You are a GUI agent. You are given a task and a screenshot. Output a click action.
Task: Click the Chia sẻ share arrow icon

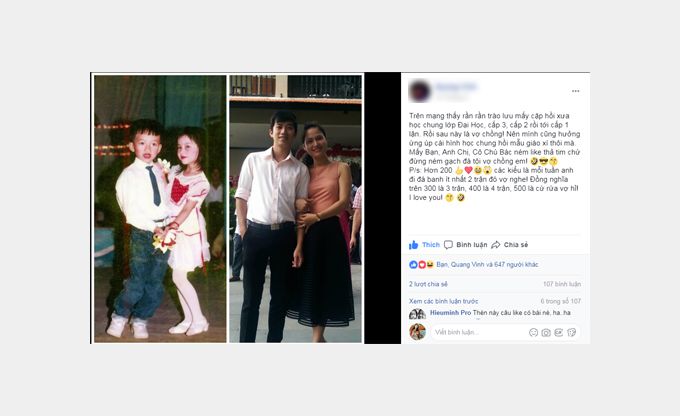(496, 245)
